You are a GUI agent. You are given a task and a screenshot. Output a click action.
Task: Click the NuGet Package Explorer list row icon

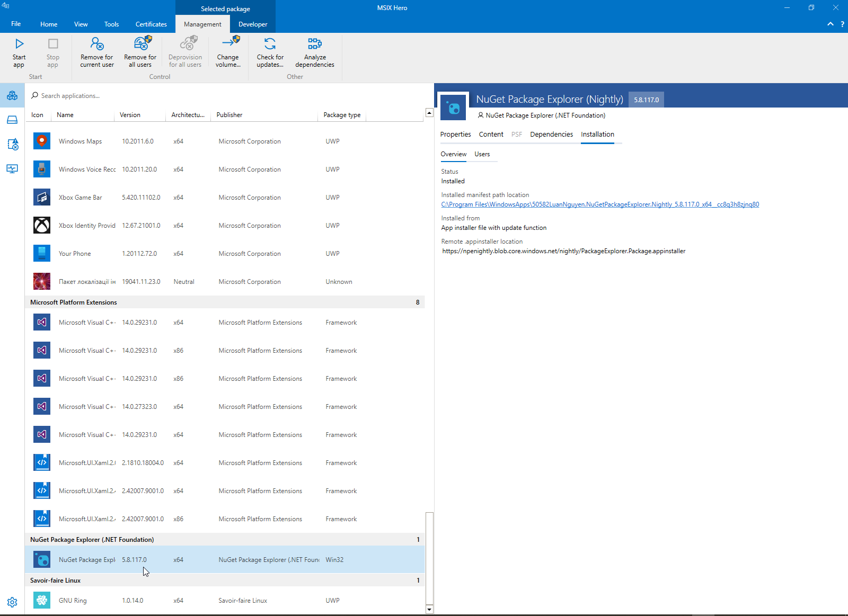tap(42, 559)
